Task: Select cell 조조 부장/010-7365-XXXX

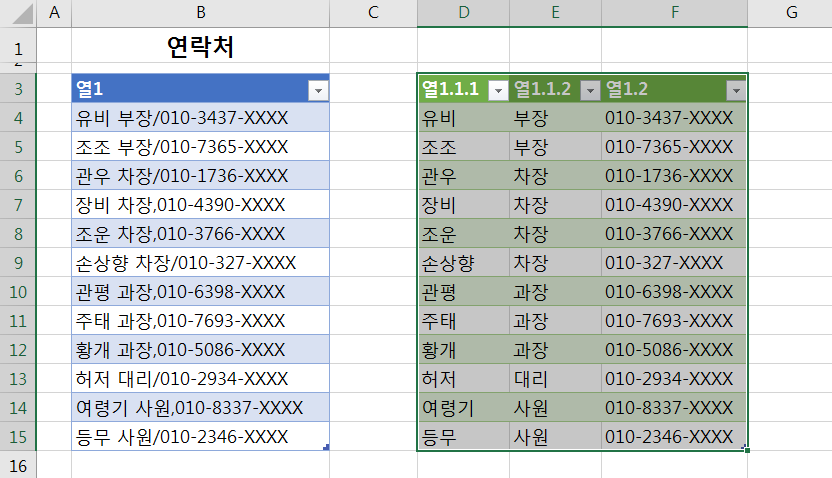Action: [201, 146]
